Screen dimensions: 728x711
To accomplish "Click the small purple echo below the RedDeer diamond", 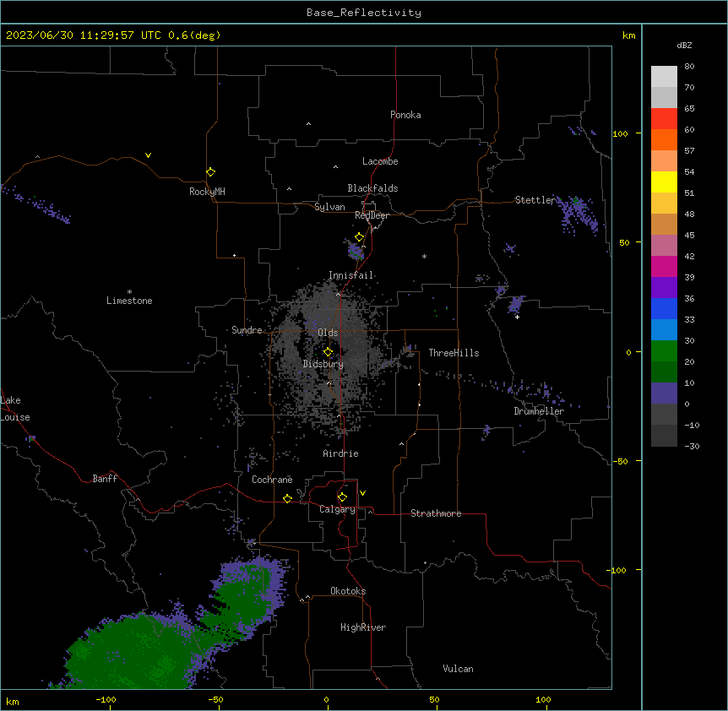I will pos(356,250).
